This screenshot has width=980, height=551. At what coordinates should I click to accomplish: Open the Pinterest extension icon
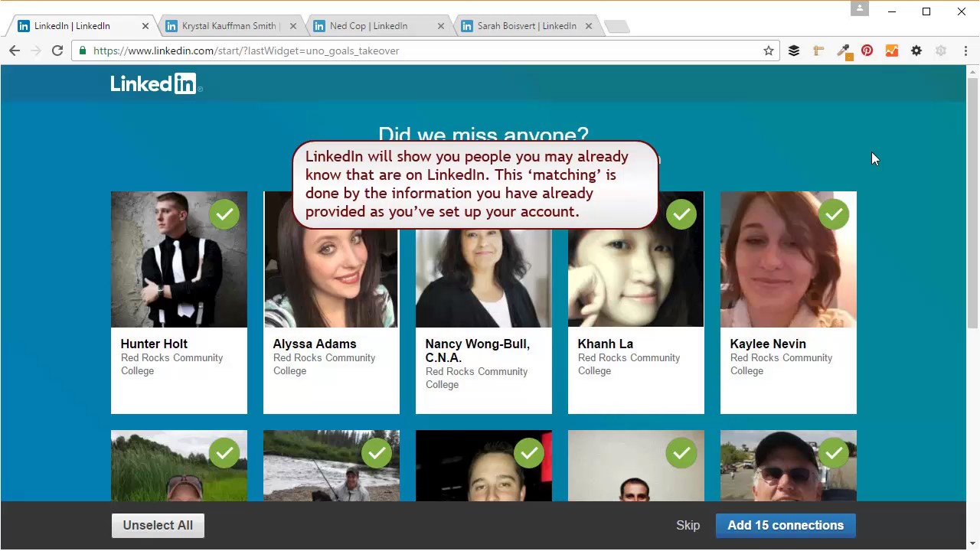pos(867,51)
